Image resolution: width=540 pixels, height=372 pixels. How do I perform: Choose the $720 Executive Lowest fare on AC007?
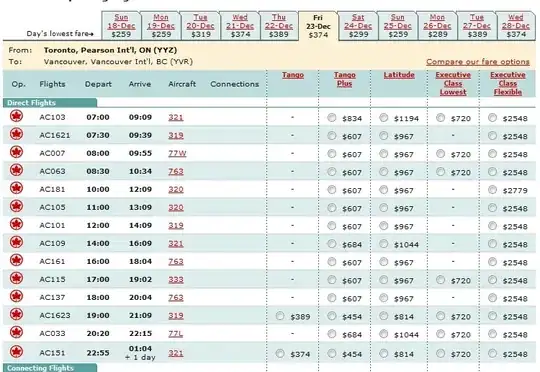coord(440,154)
